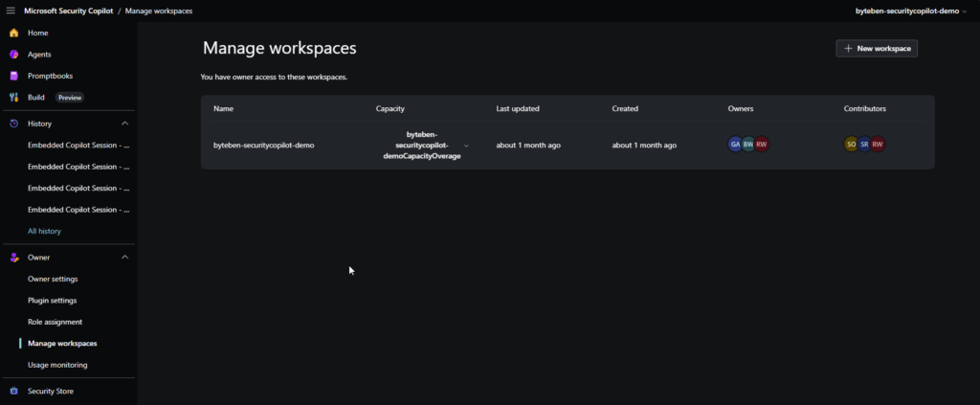Click the GA owner avatar

[735, 145]
